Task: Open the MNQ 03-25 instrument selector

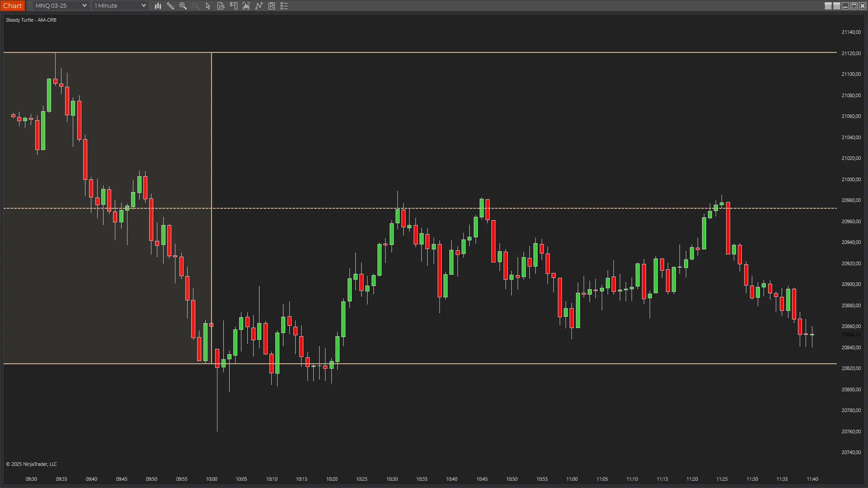Action: pos(61,5)
